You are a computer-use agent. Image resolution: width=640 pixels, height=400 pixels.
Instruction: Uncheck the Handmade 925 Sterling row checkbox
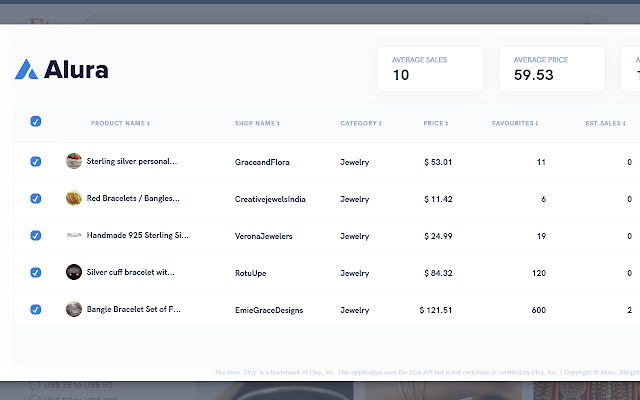(x=36, y=236)
